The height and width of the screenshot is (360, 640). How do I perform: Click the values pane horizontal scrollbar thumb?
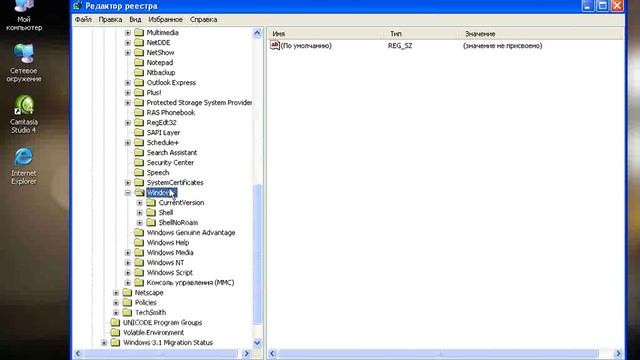click(438, 353)
